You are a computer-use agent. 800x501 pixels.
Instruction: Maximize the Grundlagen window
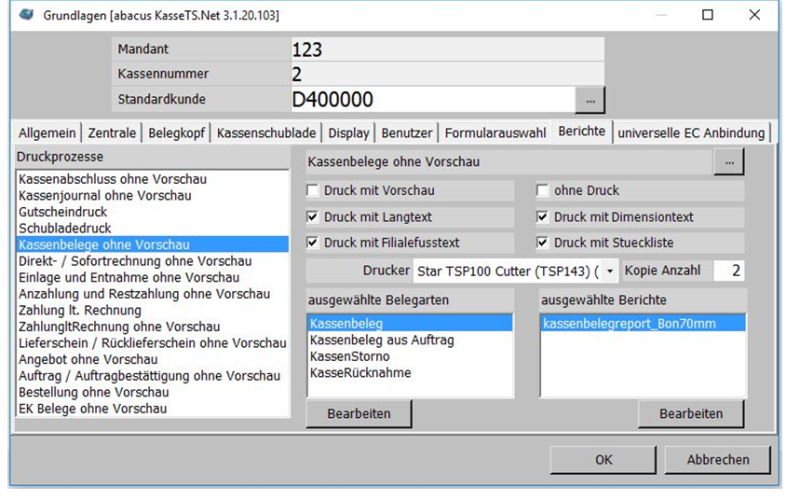pos(707,15)
